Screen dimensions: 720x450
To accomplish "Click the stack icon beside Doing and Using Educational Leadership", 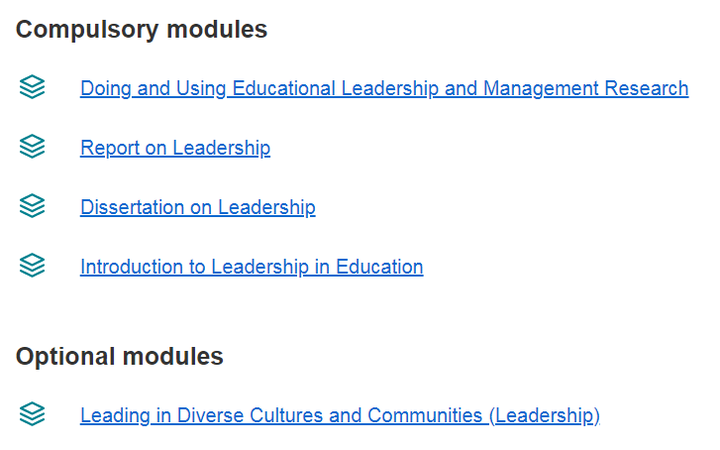I will click(x=32, y=87).
